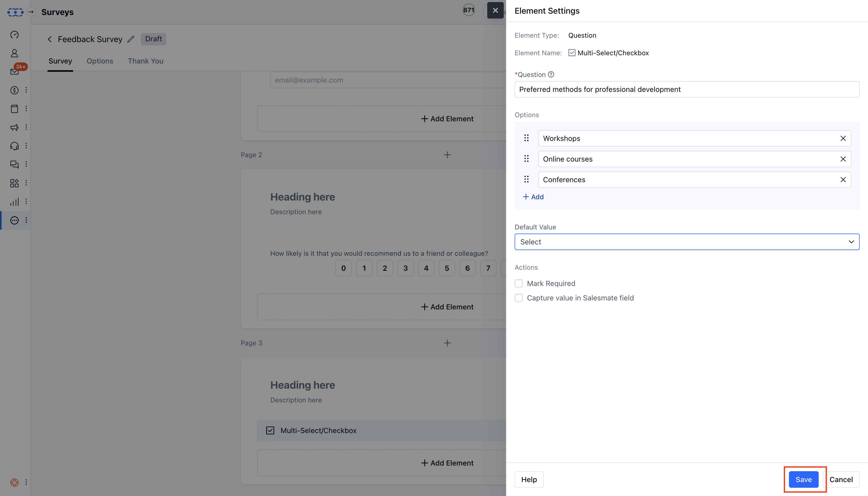This screenshot has width=868, height=496.
Task: Switch to the Options tab
Action: pos(99,61)
